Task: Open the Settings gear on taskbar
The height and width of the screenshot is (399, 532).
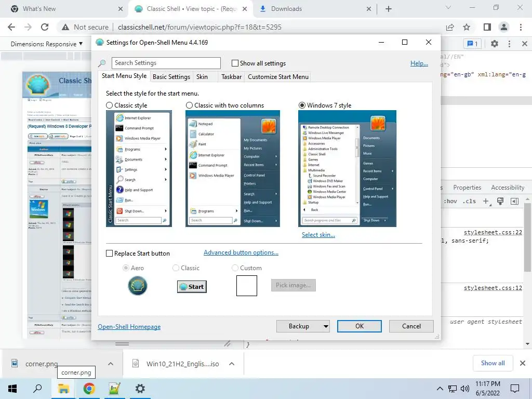Action: tap(140, 389)
